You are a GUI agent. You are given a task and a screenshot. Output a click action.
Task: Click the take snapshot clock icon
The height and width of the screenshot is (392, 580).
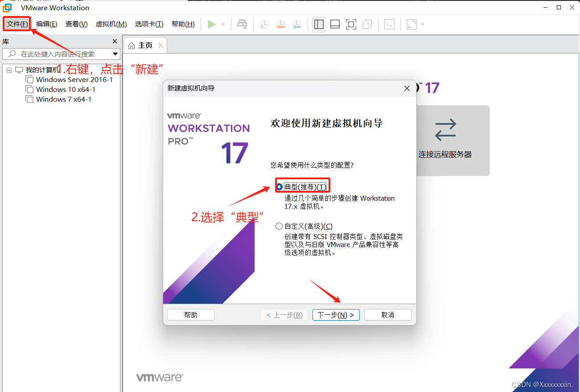(264, 24)
